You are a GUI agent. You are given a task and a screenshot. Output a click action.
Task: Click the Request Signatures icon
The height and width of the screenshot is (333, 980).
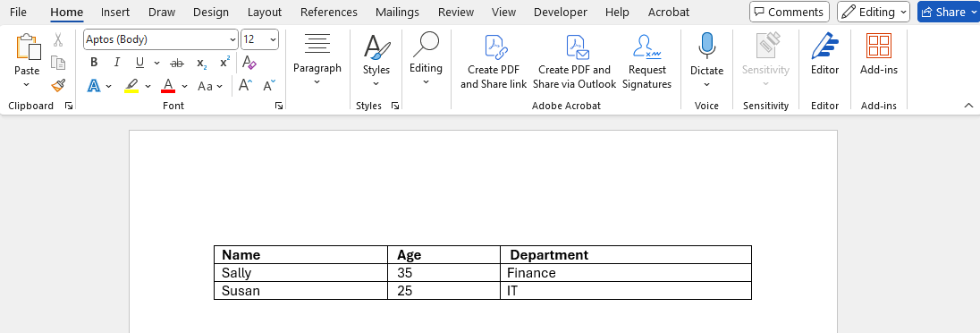coord(646,46)
